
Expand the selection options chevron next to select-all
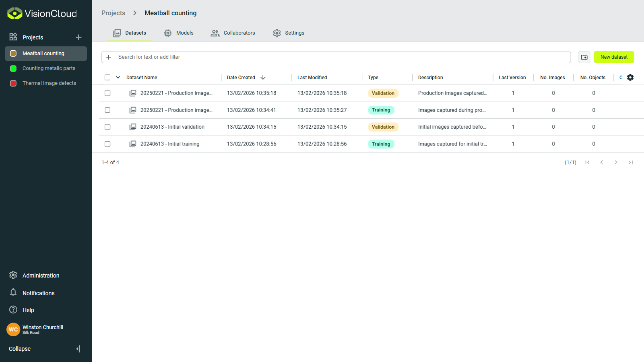coord(118,77)
